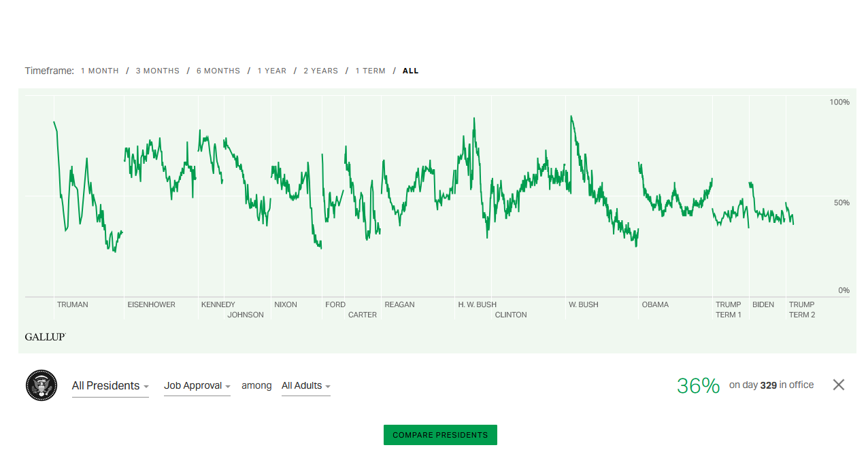Select the Trump Term 2 axis label
Viewport: 868px width, 456px height.
tap(801, 309)
